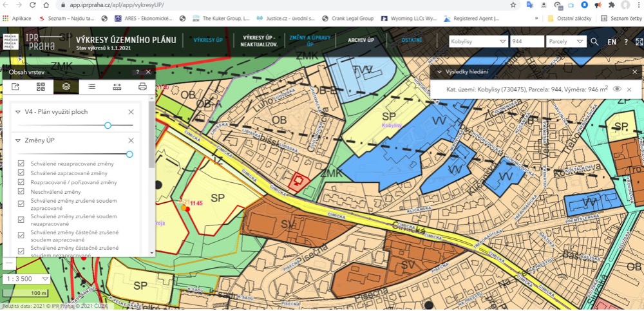Viewport: 644px width, 311px height.
Task: Open Aplikace apps shortcut in bookmarks bar
Action: point(17,19)
